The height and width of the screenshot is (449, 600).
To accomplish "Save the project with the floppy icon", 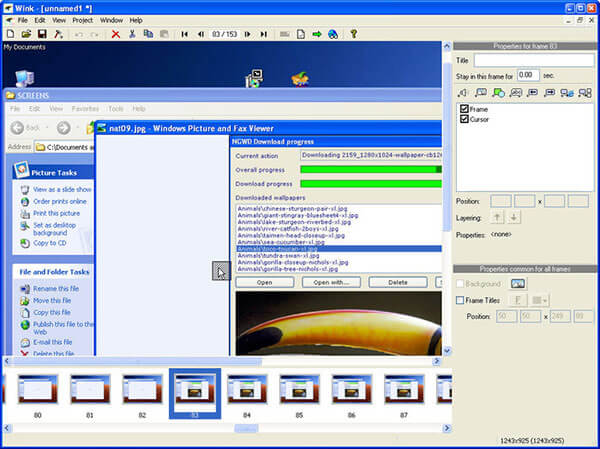I will 42,34.
